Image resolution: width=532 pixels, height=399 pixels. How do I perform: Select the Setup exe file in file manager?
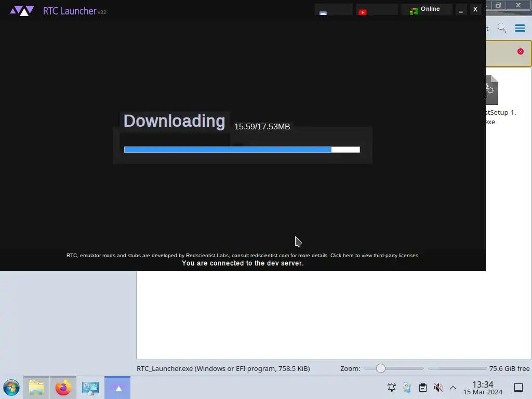point(500,100)
